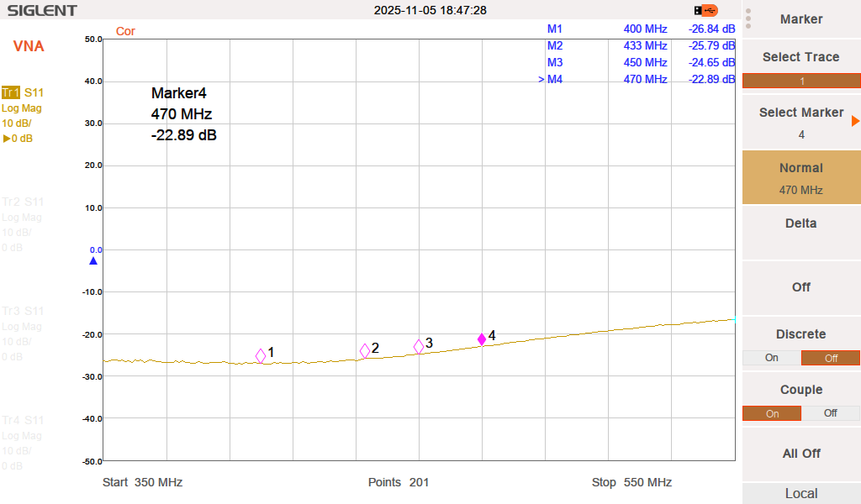Select the filled marker 4 diamond
The image size is (861, 504).
482,339
